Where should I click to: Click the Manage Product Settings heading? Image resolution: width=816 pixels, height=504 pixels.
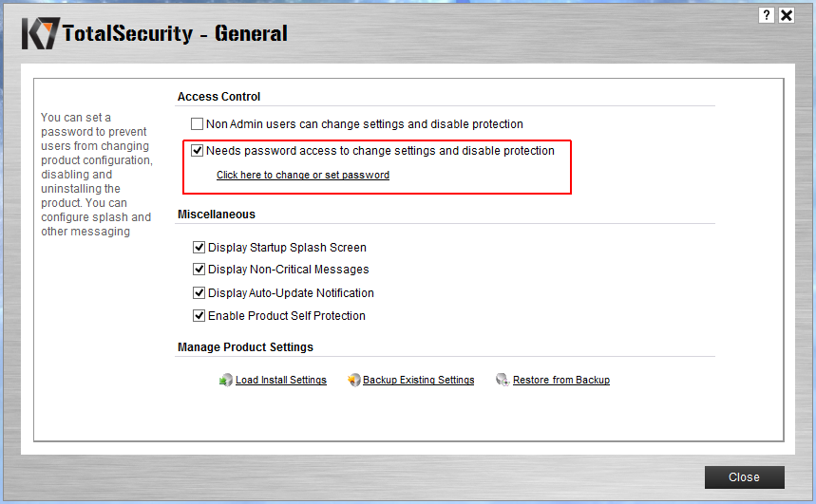[245, 347]
